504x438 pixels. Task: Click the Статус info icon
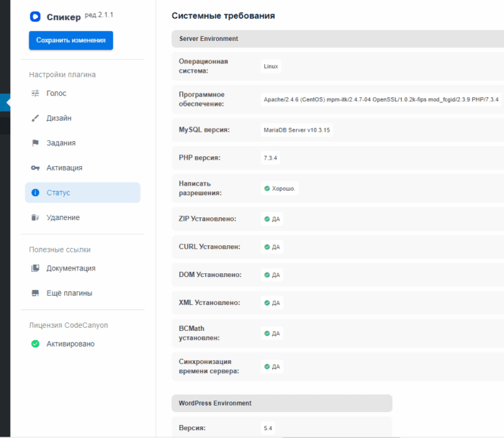click(35, 193)
